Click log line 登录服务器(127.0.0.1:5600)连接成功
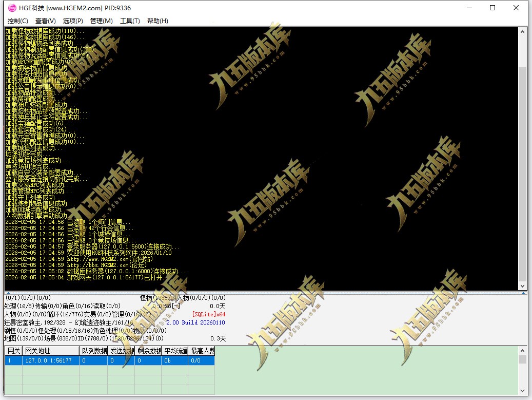 pos(92,246)
